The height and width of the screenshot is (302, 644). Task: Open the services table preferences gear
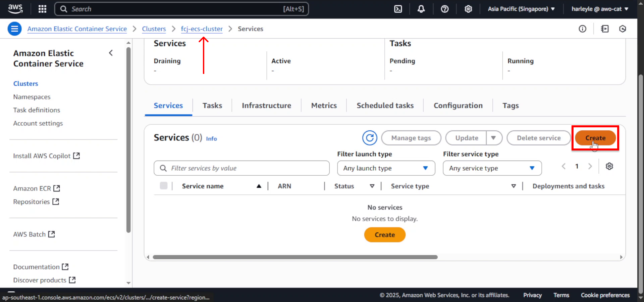pyautogui.click(x=609, y=166)
